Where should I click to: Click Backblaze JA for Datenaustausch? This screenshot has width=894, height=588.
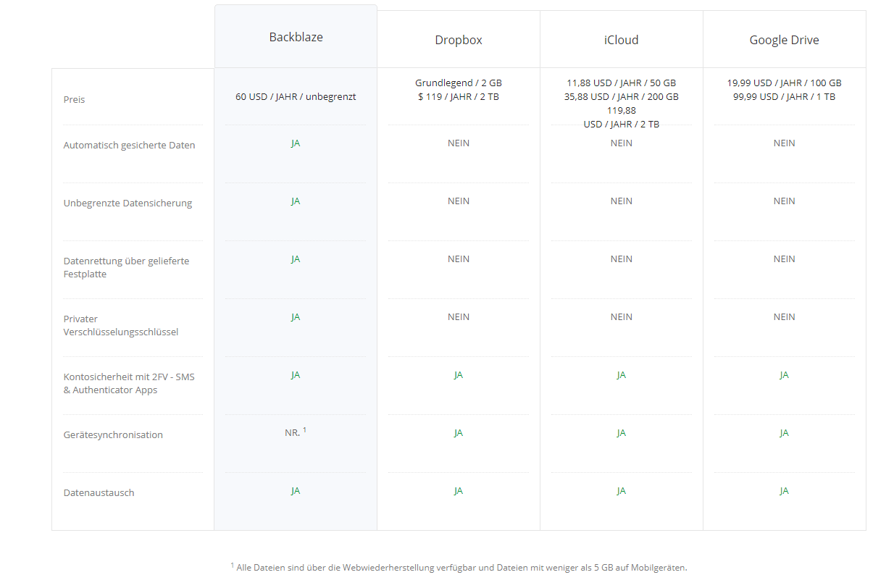296,490
